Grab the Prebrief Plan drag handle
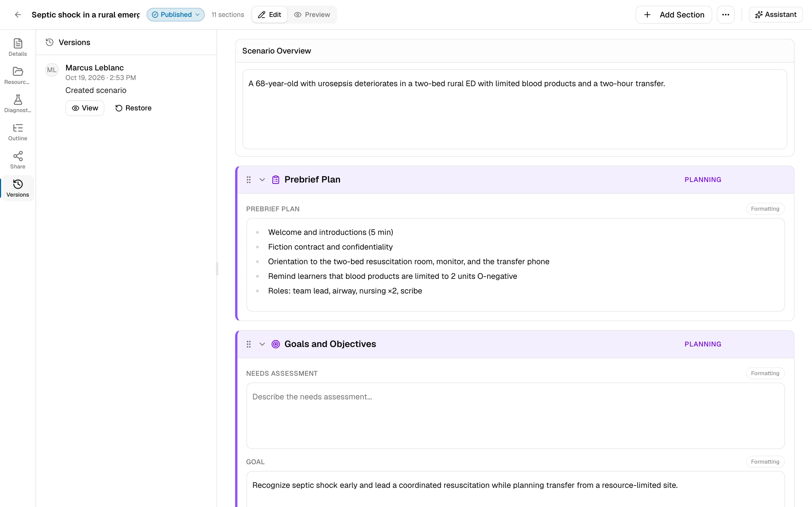This screenshot has height=507, width=812. click(x=249, y=180)
